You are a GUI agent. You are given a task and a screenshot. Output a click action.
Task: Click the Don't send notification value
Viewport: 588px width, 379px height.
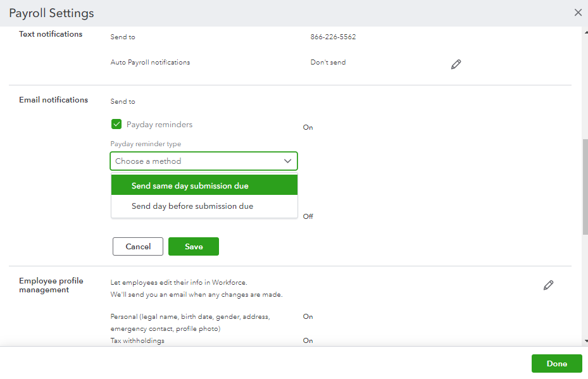coord(328,63)
